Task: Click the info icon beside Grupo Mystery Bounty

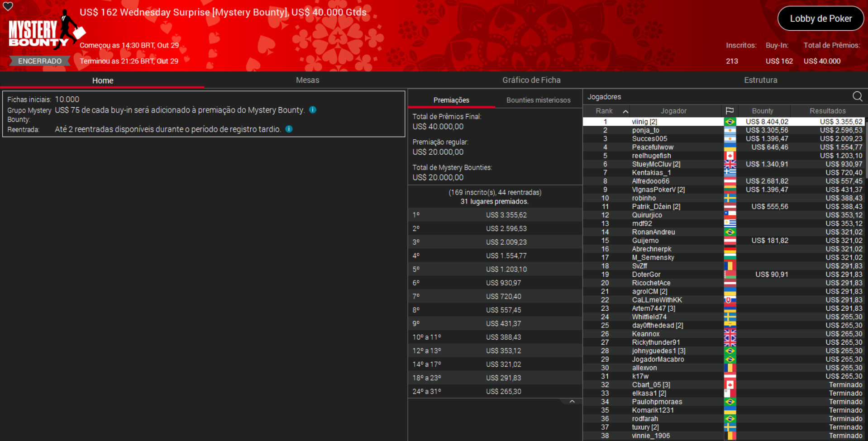Action: (313, 109)
